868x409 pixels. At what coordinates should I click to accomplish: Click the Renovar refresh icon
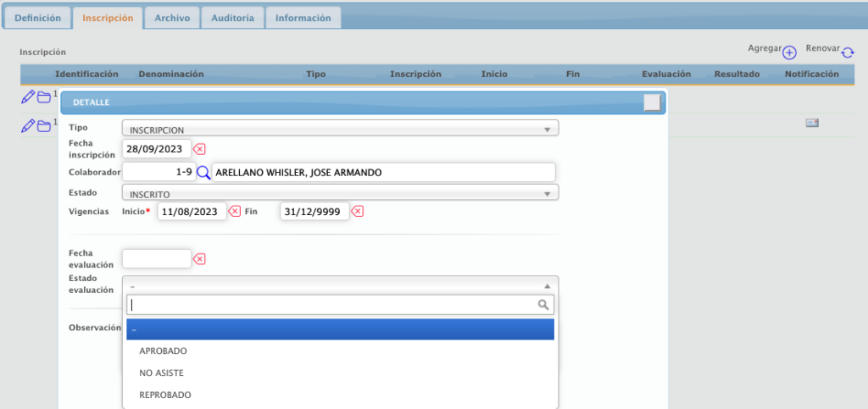point(848,53)
